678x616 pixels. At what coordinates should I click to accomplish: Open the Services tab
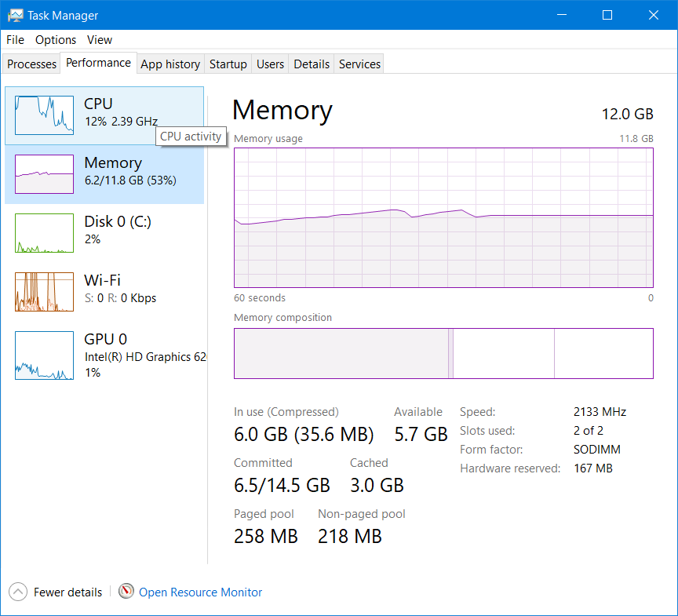[359, 64]
